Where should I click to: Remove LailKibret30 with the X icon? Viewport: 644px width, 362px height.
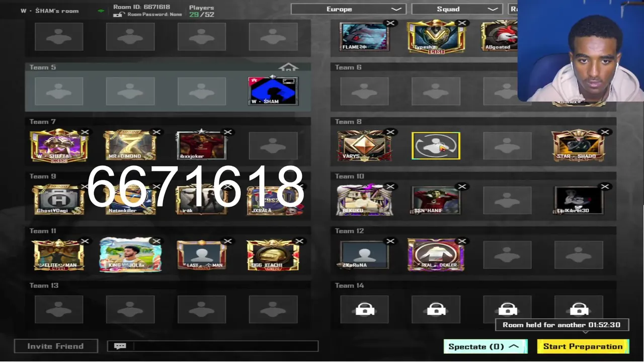pyautogui.click(x=605, y=187)
